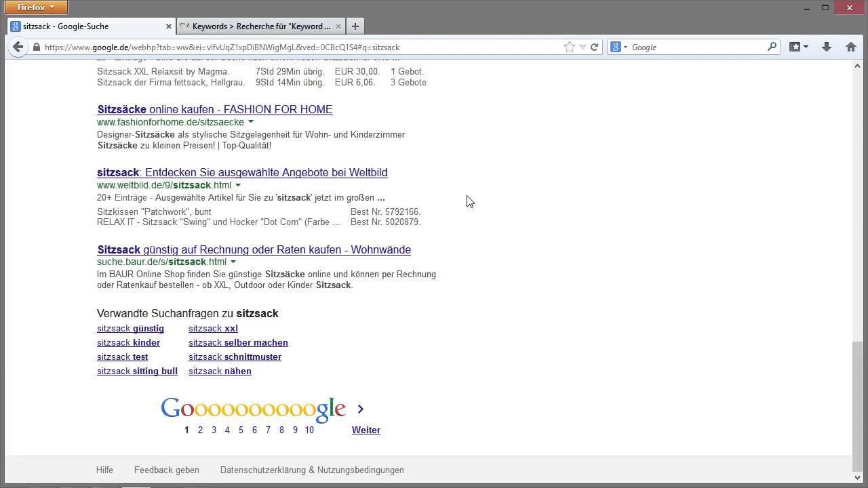
Task: Go to results page 7
Action: click(x=268, y=430)
